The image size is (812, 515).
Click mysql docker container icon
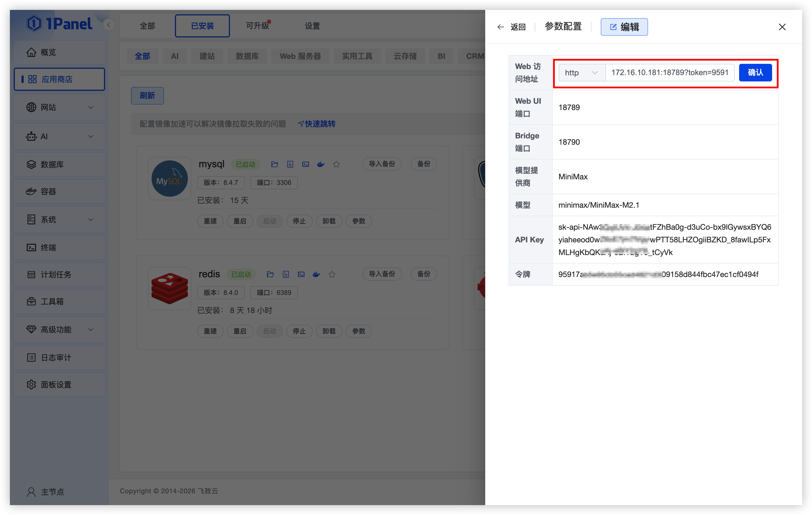[x=321, y=164]
